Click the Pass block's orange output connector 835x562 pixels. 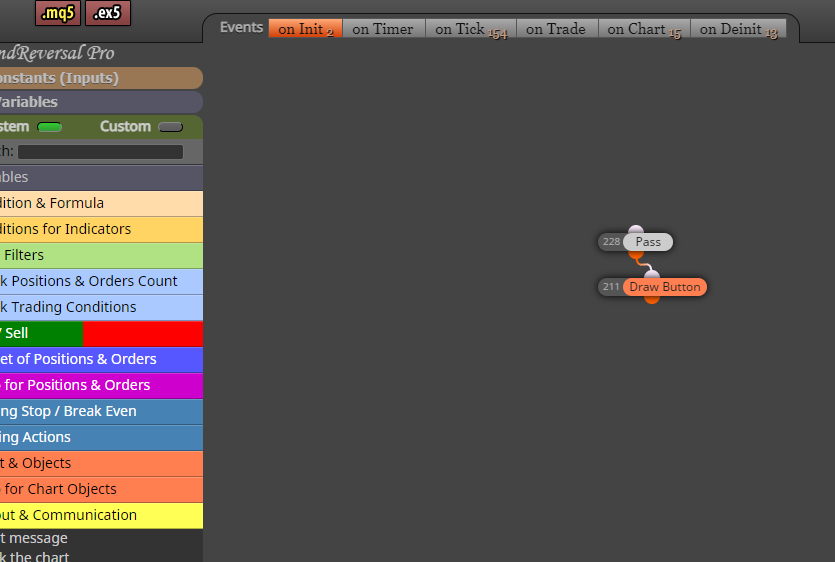point(636,255)
